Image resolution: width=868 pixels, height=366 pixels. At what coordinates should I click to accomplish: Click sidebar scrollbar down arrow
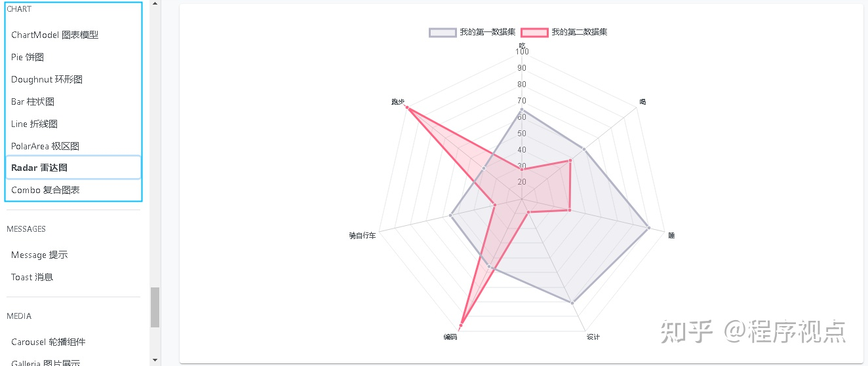tap(155, 359)
